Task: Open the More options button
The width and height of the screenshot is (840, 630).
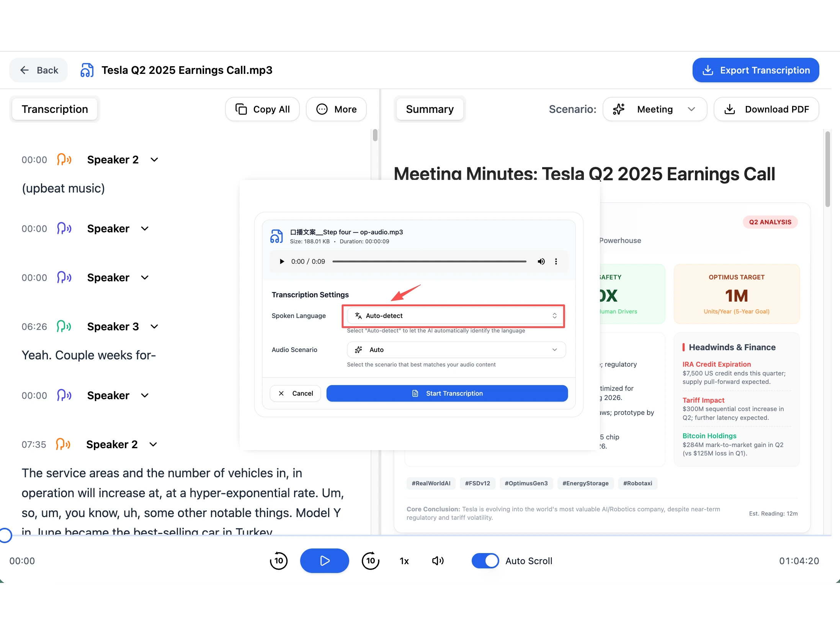Action: pyautogui.click(x=336, y=109)
